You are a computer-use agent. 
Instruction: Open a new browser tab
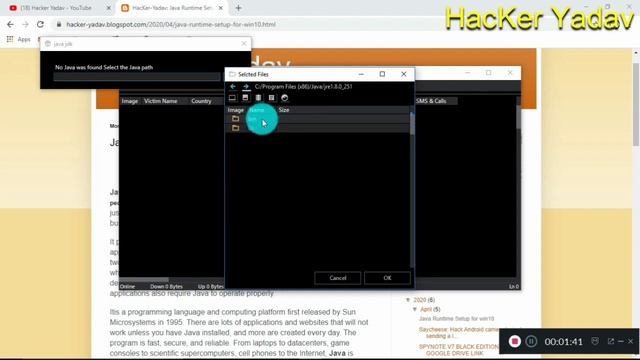(238, 8)
